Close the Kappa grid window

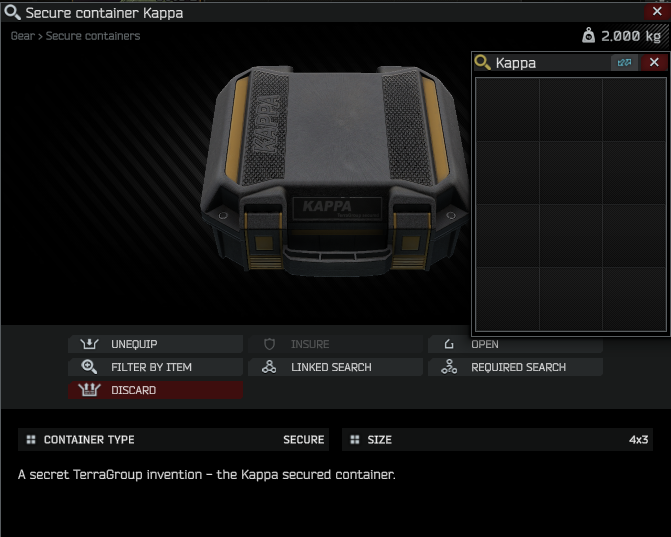click(654, 62)
